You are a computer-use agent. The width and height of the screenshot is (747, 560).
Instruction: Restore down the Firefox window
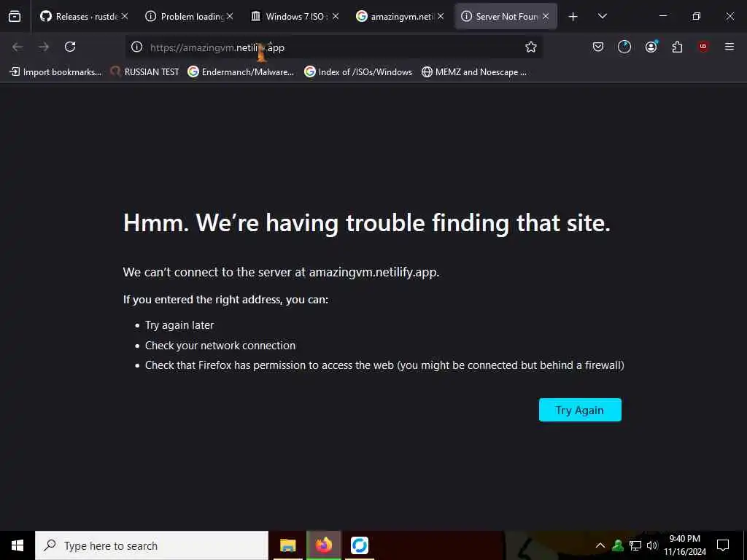click(x=697, y=16)
